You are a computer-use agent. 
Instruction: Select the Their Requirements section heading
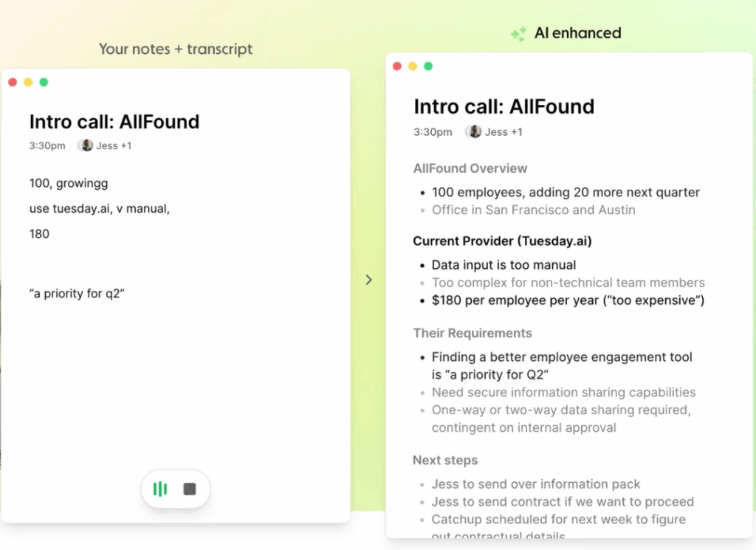472,333
